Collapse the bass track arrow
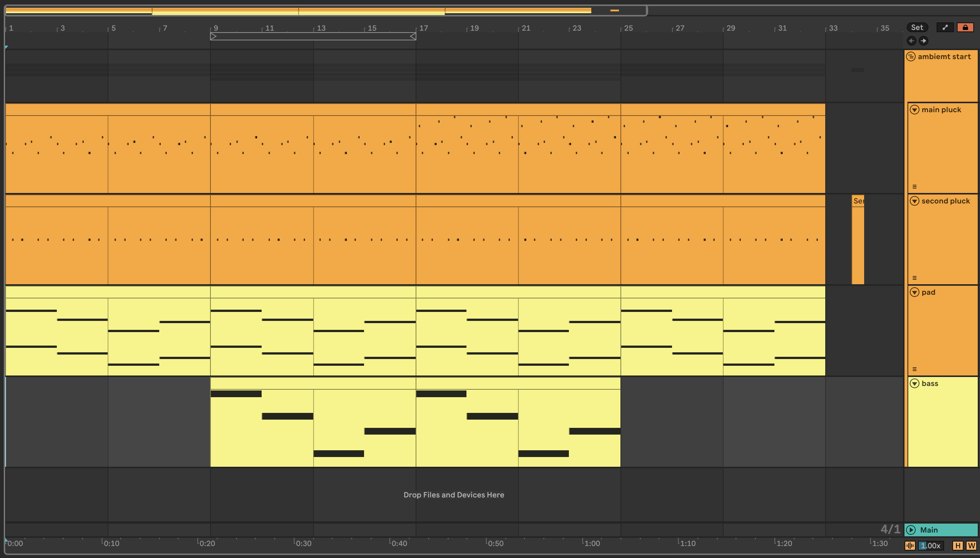 915,384
